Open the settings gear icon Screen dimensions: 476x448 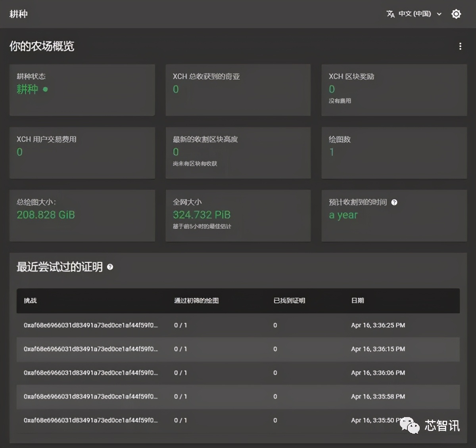(456, 14)
